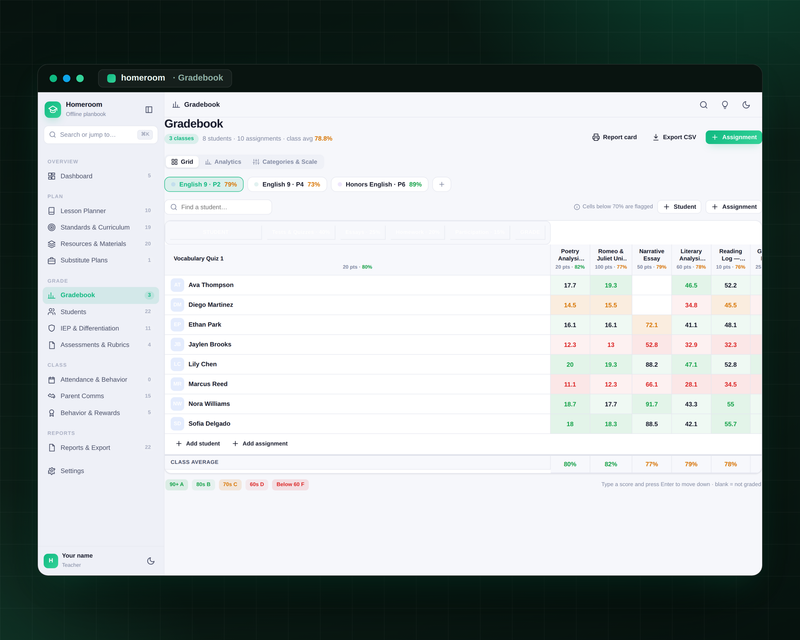
Task: Click the Homeroom graduation cap logo
Action: pyautogui.click(x=53, y=109)
